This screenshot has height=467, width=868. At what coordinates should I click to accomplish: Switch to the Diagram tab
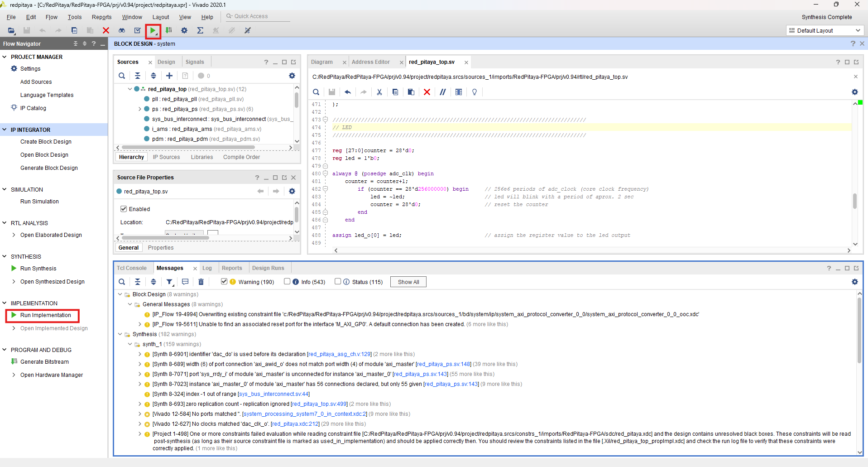(x=322, y=62)
